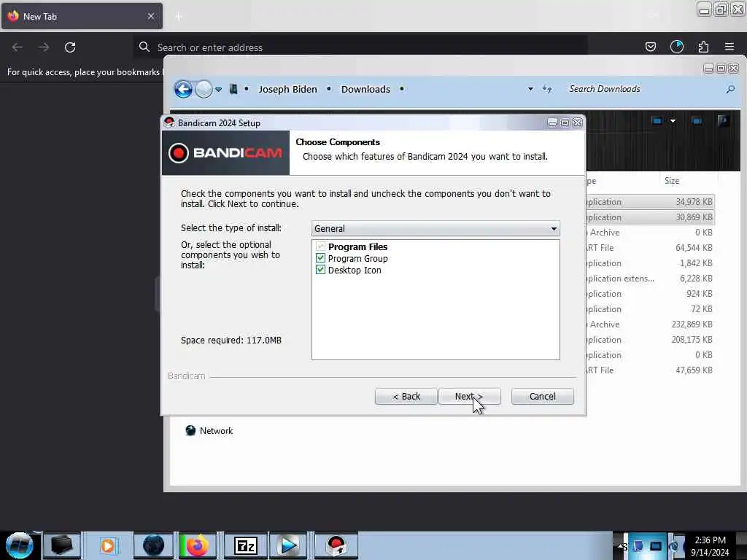Screen dimensions: 747x560
Task: Switch to Firefox on the taskbar
Action: (197, 545)
